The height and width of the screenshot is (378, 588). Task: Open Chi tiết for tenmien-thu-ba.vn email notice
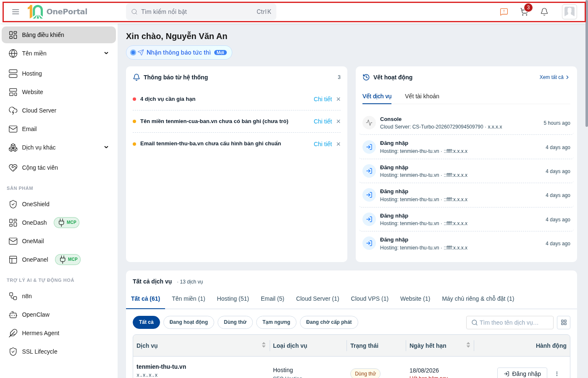pyautogui.click(x=323, y=144)
